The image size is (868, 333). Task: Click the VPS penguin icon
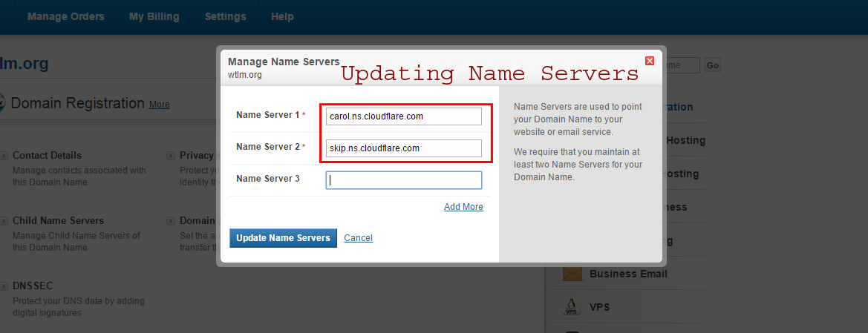click(x=572, y=306)
